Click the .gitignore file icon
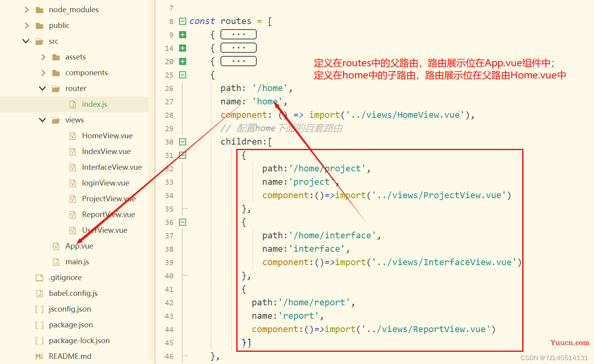 click(39, 278)
